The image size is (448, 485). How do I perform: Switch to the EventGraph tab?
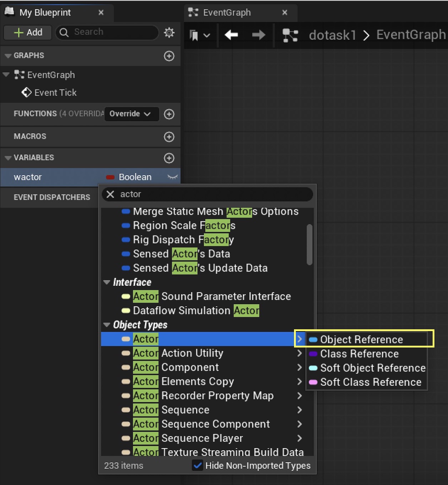point(227,13)
